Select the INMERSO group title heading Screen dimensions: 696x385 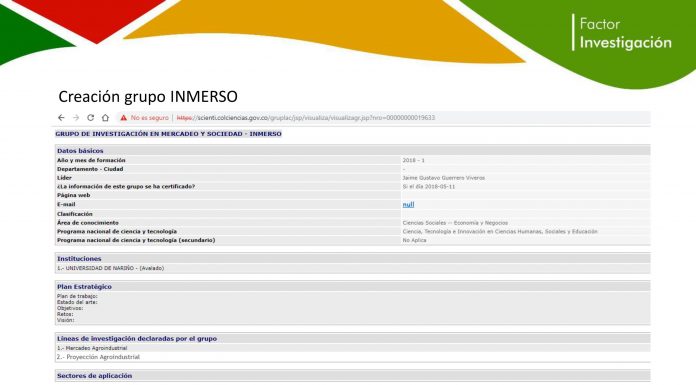pyautogui.click(x=168, y=134)
